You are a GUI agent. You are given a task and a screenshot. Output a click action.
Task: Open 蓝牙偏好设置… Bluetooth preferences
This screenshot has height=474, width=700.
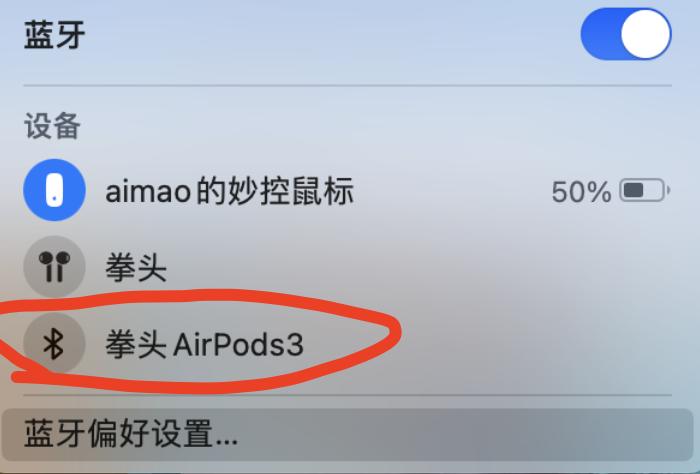(x=347, y=435)
